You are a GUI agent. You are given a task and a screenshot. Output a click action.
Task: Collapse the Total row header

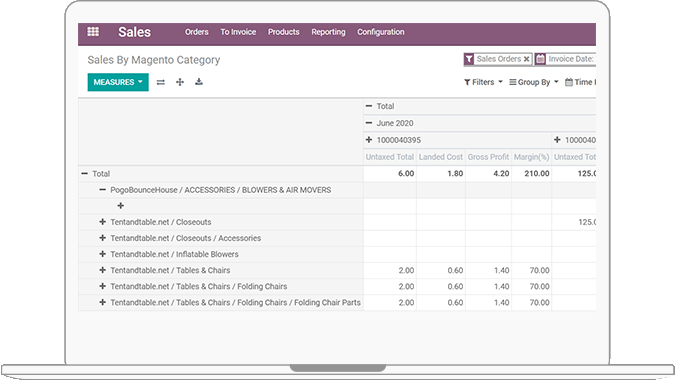(84, 173)
